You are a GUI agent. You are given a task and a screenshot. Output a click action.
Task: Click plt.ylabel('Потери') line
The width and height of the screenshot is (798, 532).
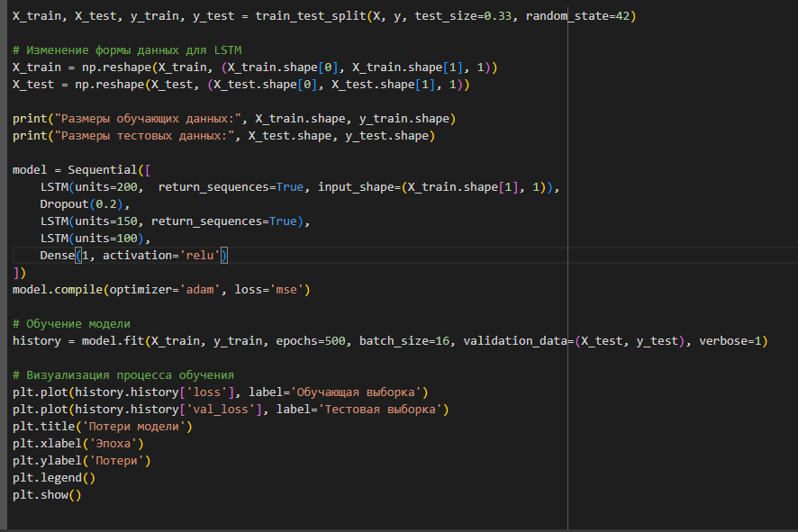pyautogui.click(x=81, y=460)
